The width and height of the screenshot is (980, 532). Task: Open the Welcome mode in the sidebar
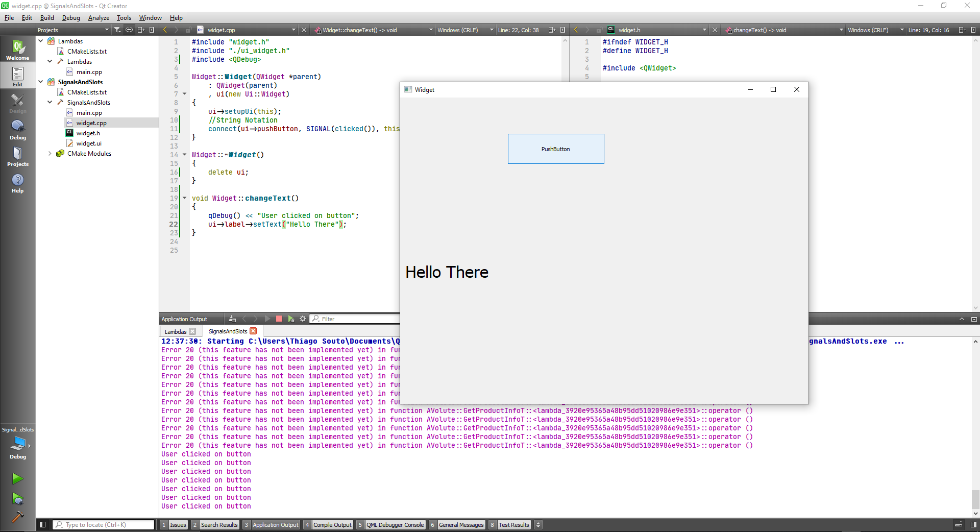(x=18, y=50)
